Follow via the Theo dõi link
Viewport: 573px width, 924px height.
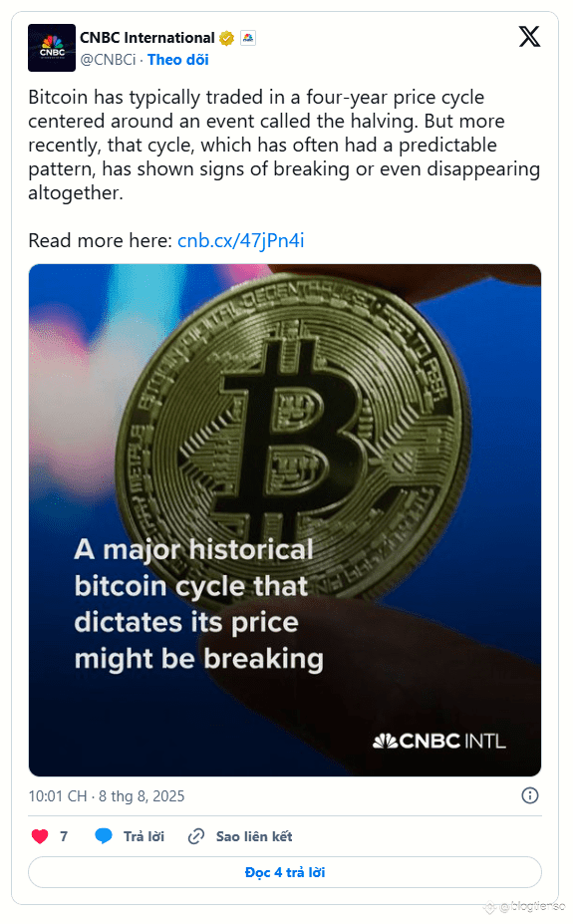tap(177, 60)
